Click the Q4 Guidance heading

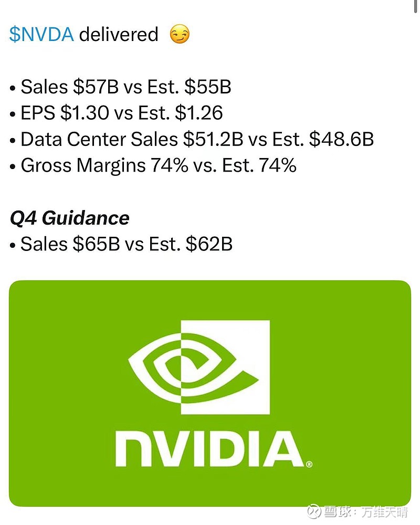tap(69, 218)
